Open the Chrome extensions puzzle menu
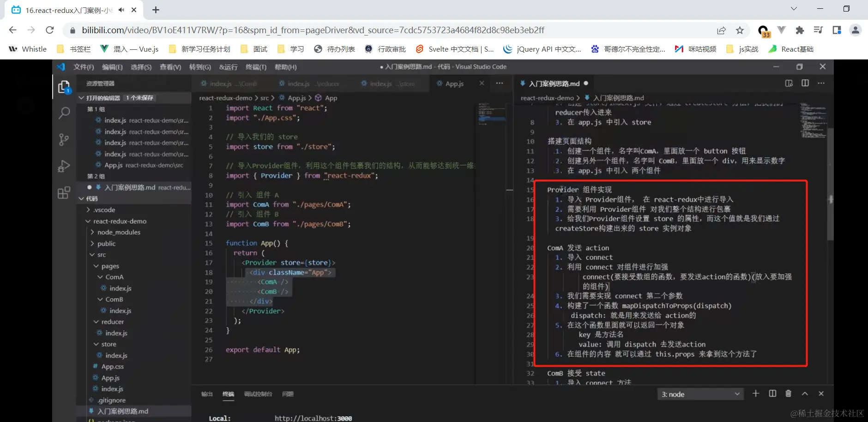The width and height of the screenshot is (868, 422). pyautogui.click(x=800, y=30)
